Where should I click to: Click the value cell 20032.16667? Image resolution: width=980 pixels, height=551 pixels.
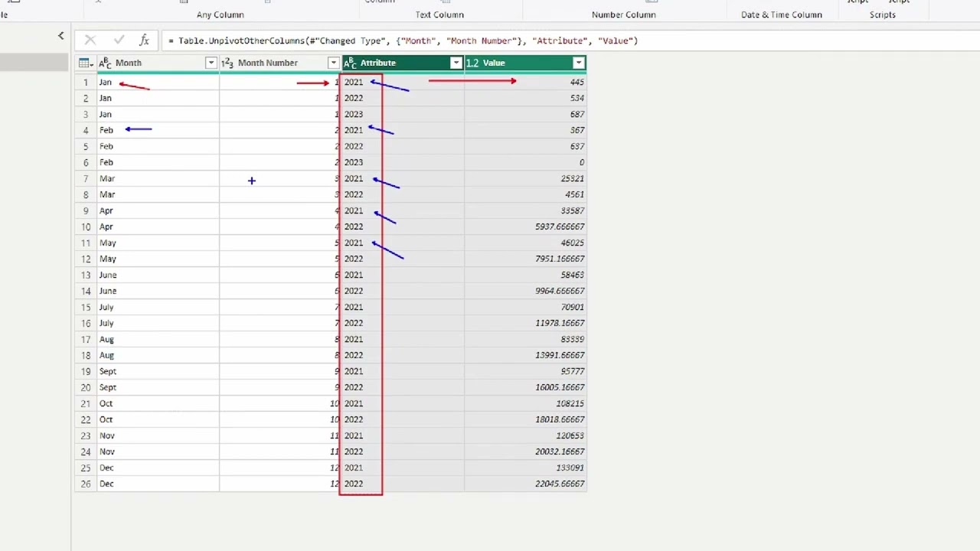pos(525,452)
